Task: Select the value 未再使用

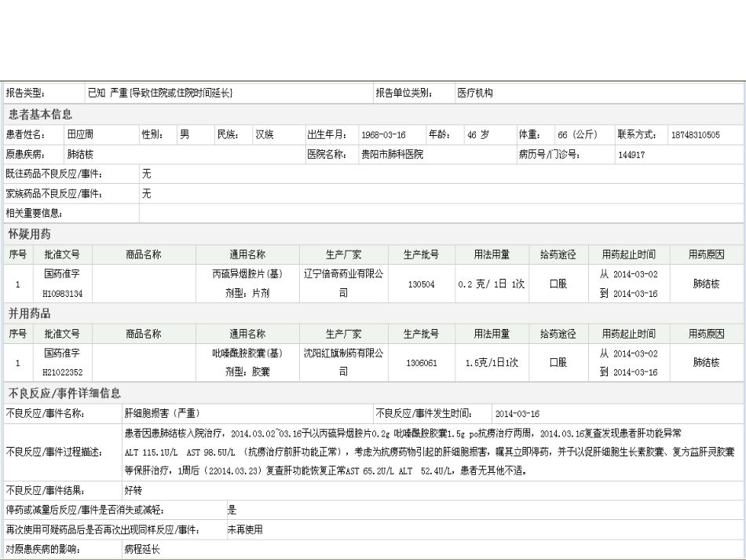Action: 245,529
